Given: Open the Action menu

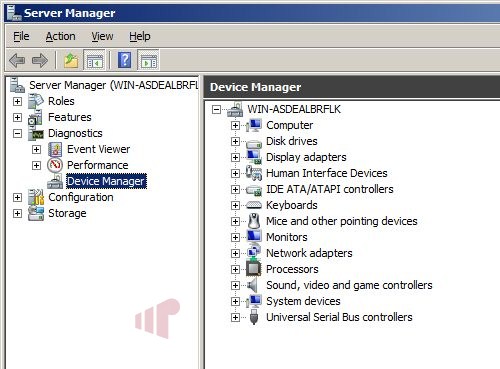Looking at the screenshot, I should [60, 36].
